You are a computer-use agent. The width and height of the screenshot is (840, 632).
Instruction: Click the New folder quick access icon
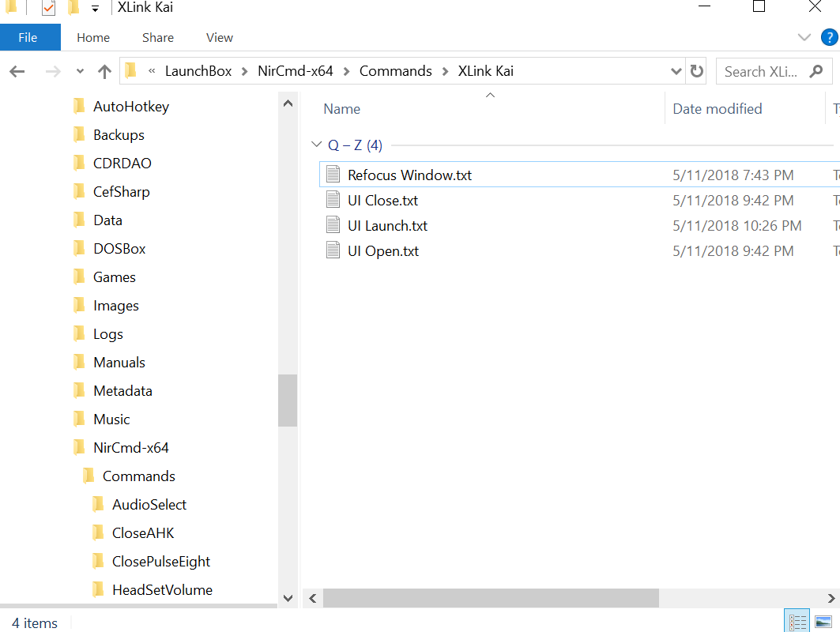click(74, 7)
